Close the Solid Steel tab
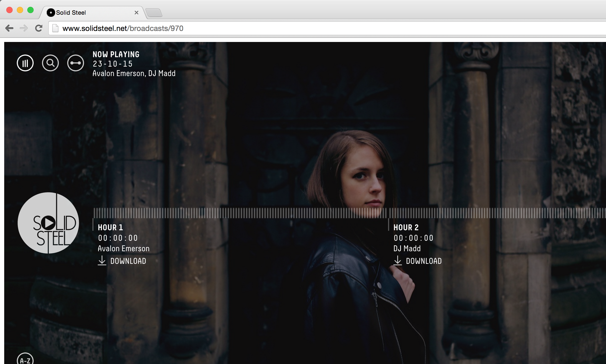This screenshot has height=364, width=606. (x=136, y=13)
